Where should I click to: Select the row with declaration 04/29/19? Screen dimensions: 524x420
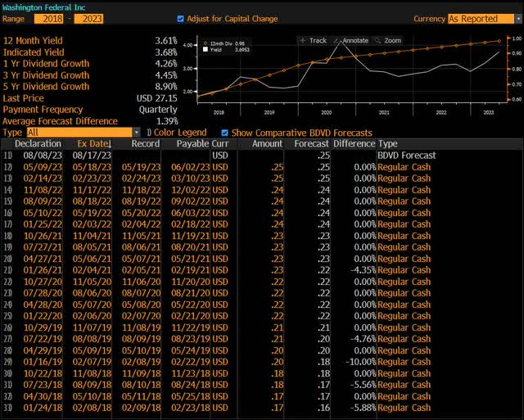pos(262,350)
